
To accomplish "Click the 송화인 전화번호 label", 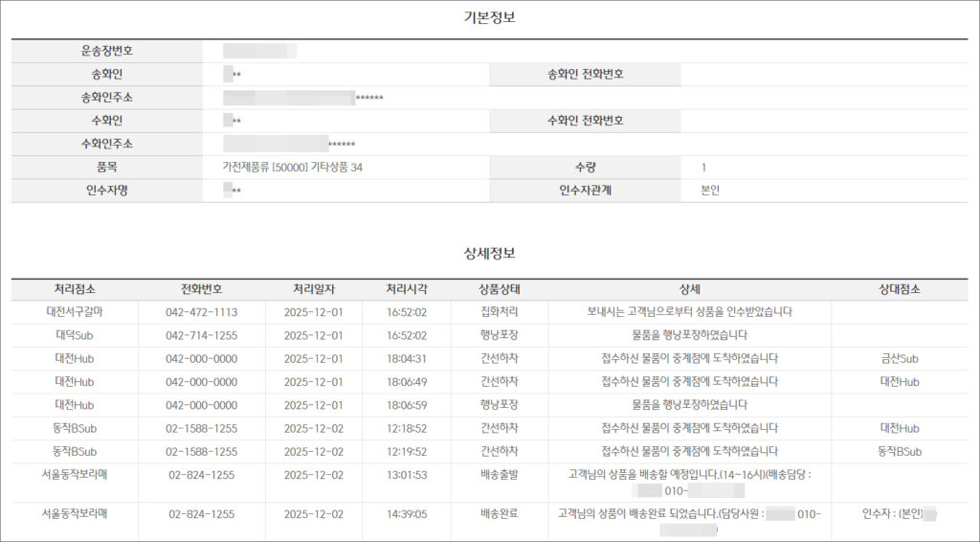I will tap(585, 74).
